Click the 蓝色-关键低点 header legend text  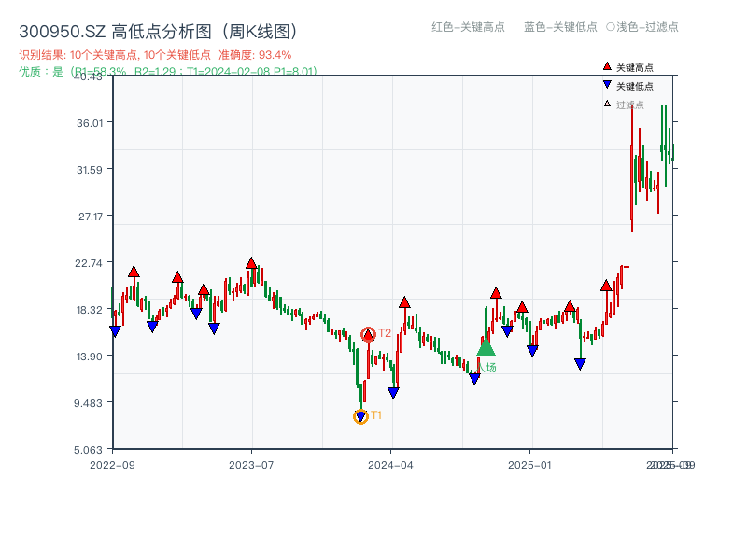pyautogui.click(x=560, y=27)
